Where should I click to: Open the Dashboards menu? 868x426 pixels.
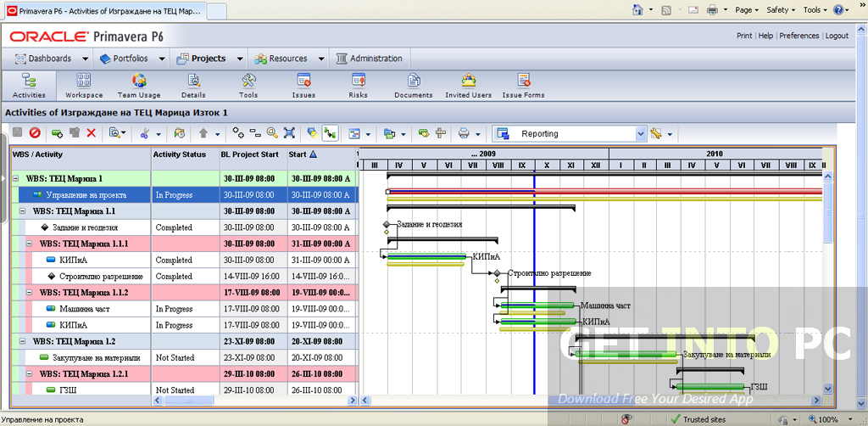50,59
